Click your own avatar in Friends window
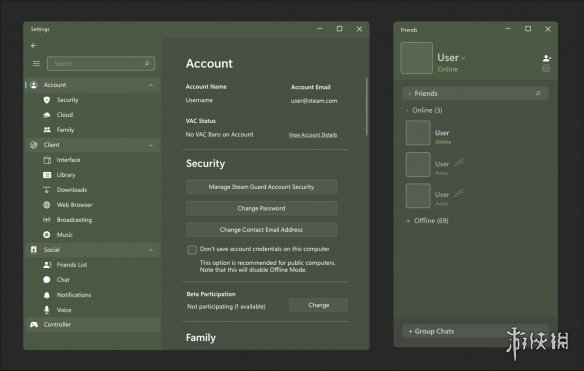The height and width of the screenshot is (371, 584). (416, 58)
